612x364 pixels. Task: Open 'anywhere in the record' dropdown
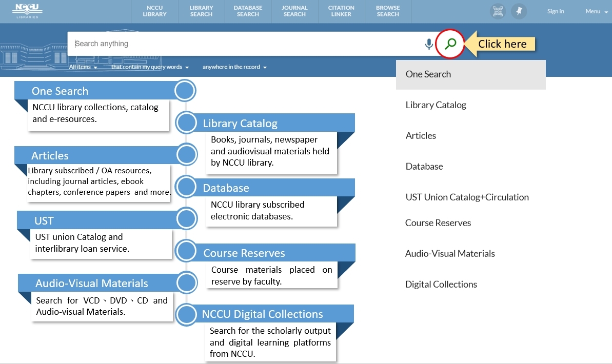tap(234, 67)
